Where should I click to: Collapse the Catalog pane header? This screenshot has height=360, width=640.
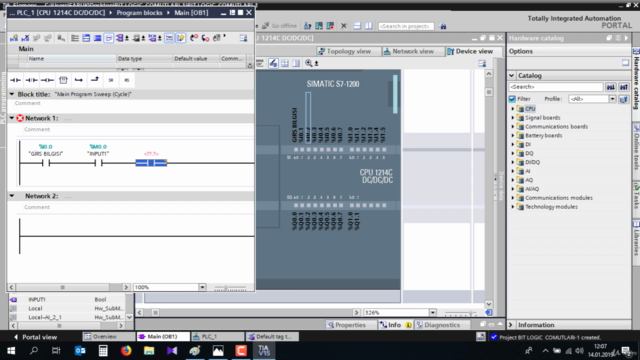click(x=512, y=76)
